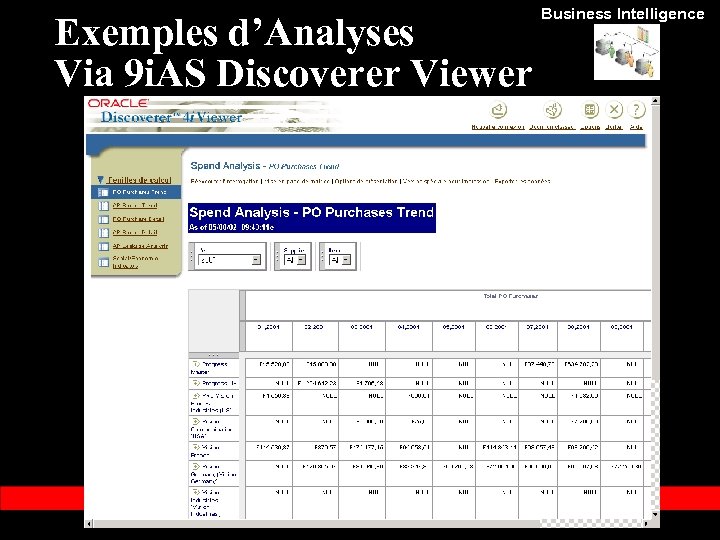This screenshot has height=540, width=720.
Task: Click the new connection icon in the header
Action: point(499,110)
